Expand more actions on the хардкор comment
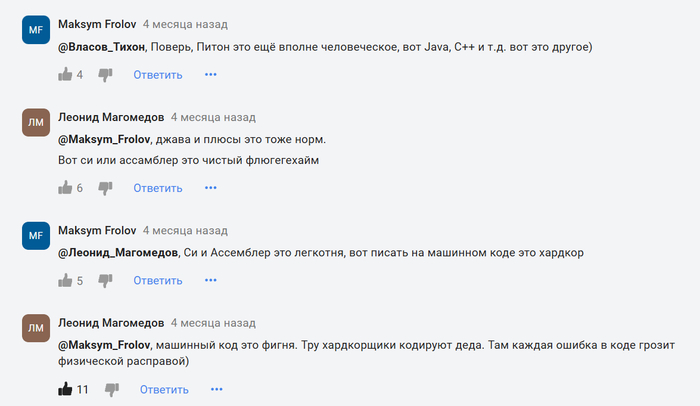Screen dimensions: 700x406 coord(210,281)
